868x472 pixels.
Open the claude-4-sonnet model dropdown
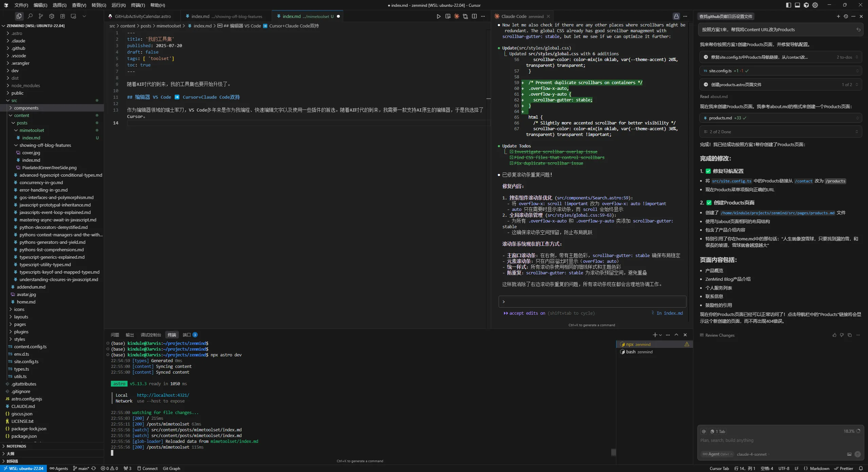click(752, 454)
